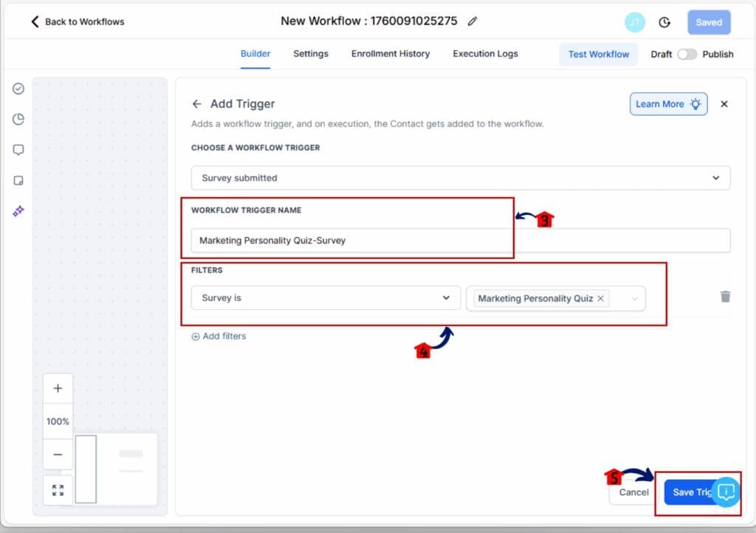Zoom out on the workflow canvas
The image size is (756, 533).
tap(58, 455)
